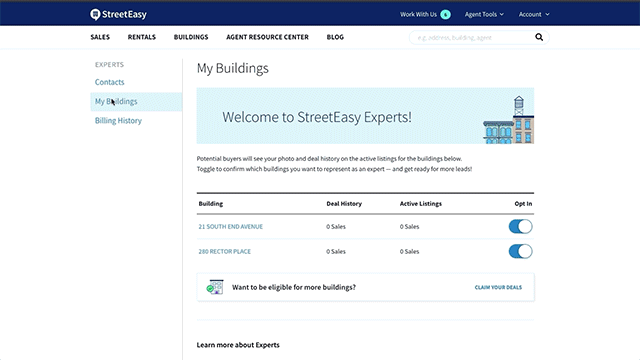Open the Buildings menu
640x360 pixels.
[191, 37]
